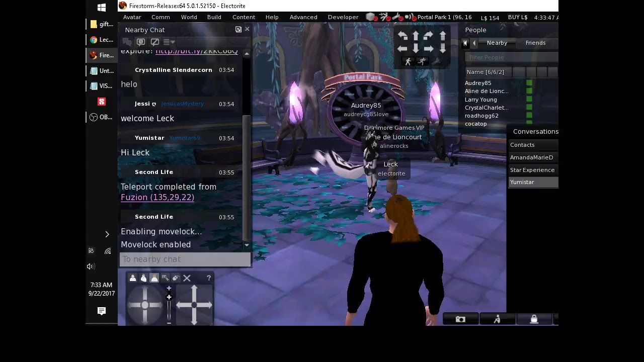Image resolution: width=644 pixels, height=362 pixels.
Task: Click turn-left arrow in movement controls
Action: click(x=403, y=36)
